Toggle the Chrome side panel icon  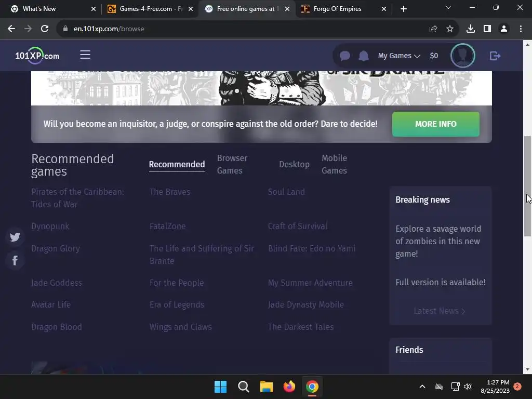pyautogui.click(x=487, y=29)
